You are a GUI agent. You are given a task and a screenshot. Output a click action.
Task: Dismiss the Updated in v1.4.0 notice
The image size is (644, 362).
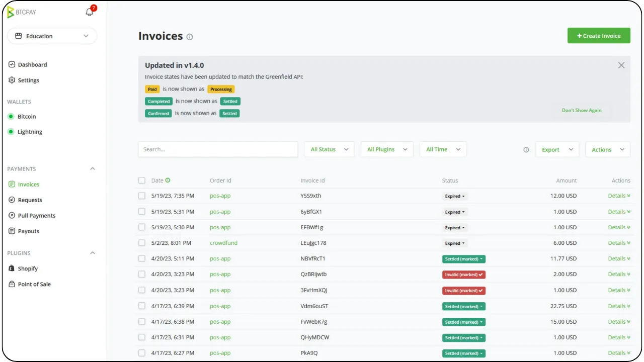[621, 65]
